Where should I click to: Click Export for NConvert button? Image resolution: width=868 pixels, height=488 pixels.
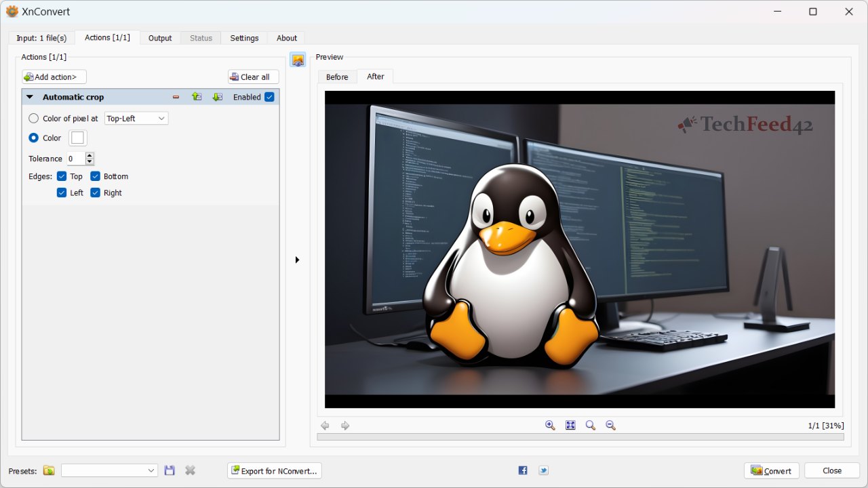click(x=275, y=470)
